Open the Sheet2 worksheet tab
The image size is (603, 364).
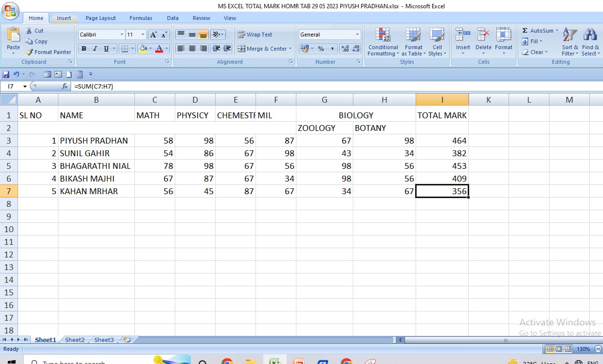coord(74,340)
